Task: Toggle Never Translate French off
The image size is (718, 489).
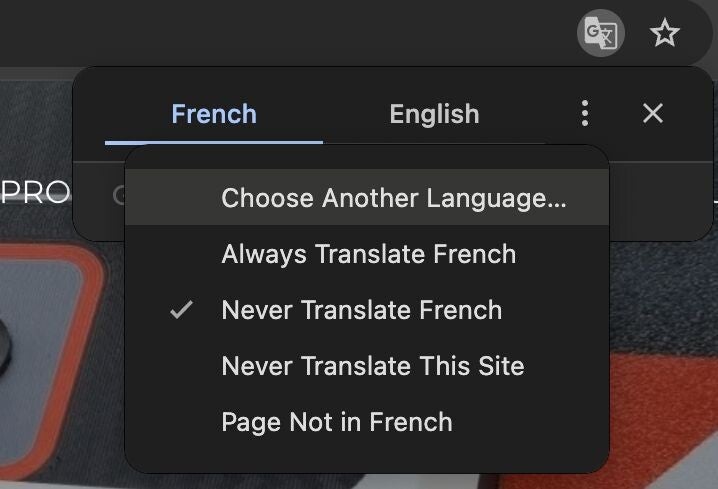Action: pos(361,310)
